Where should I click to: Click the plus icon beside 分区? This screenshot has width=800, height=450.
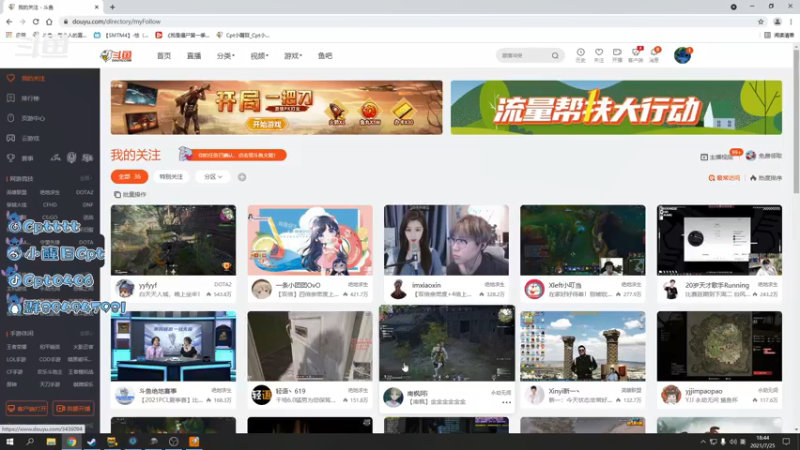(x=242, y=177)
